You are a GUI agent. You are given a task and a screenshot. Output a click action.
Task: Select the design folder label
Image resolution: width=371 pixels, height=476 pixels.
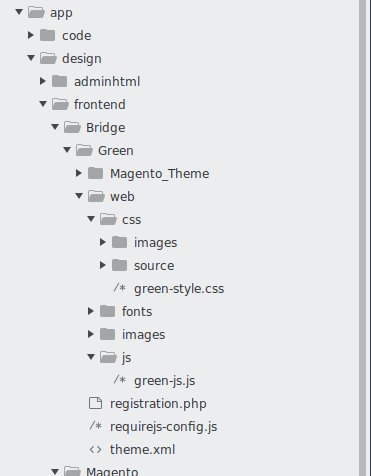(x=82, y=59)
